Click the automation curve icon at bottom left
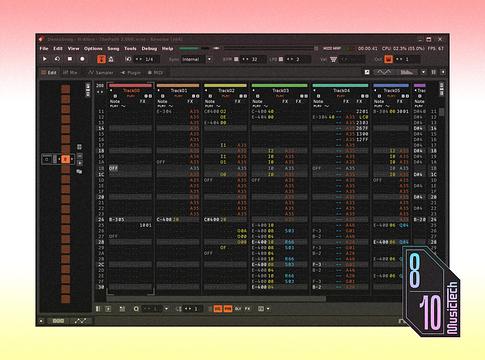The width and height of the screenshot is (485, 360). coord(80,321)
